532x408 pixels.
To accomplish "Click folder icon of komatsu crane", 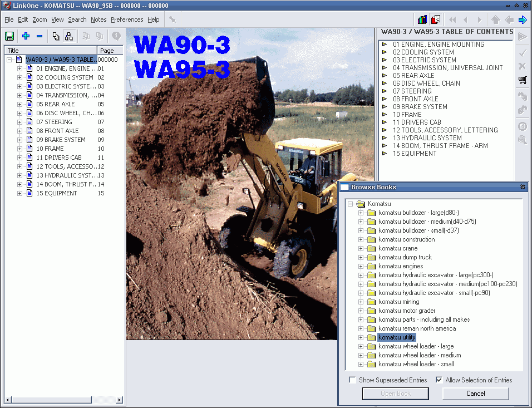I will (x=372, y=248).
